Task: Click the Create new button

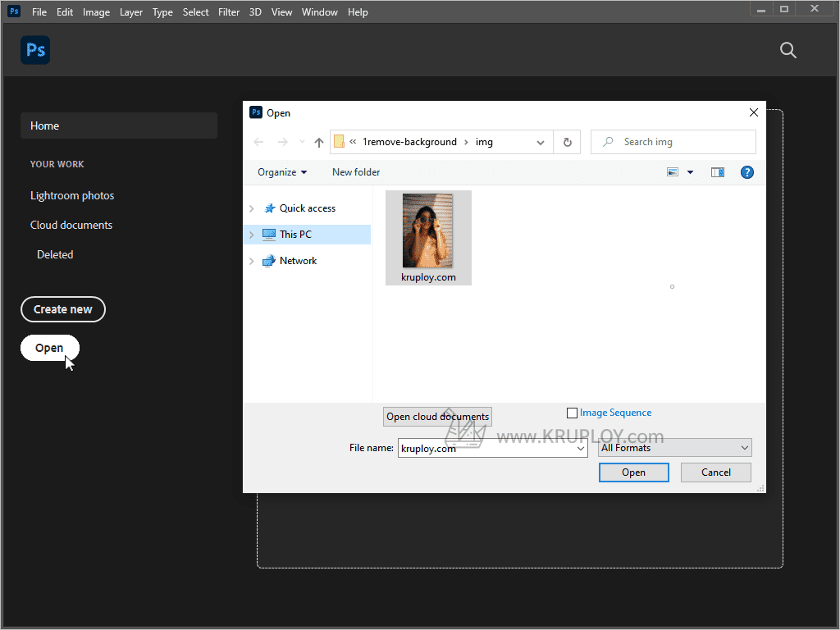Action: pos(63,309)
